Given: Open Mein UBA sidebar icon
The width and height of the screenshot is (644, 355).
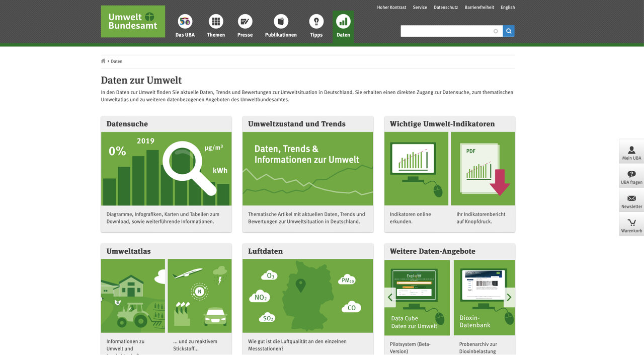Looking at the screenshot, I should (631, 150).
